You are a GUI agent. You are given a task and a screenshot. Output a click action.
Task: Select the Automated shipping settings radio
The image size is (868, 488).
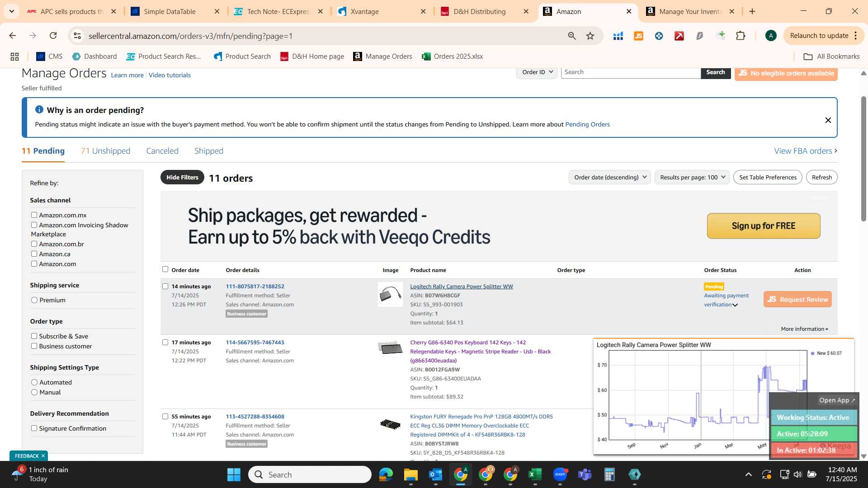[34, 382]
